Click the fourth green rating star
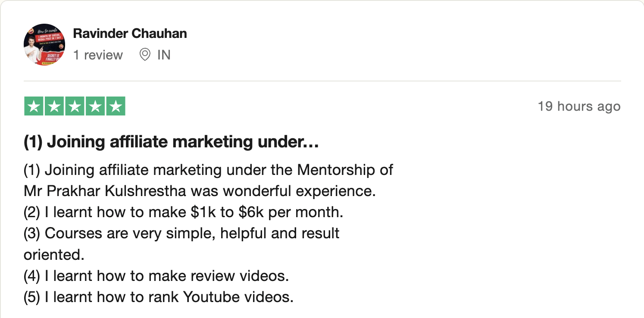 [x=95, y=106]
